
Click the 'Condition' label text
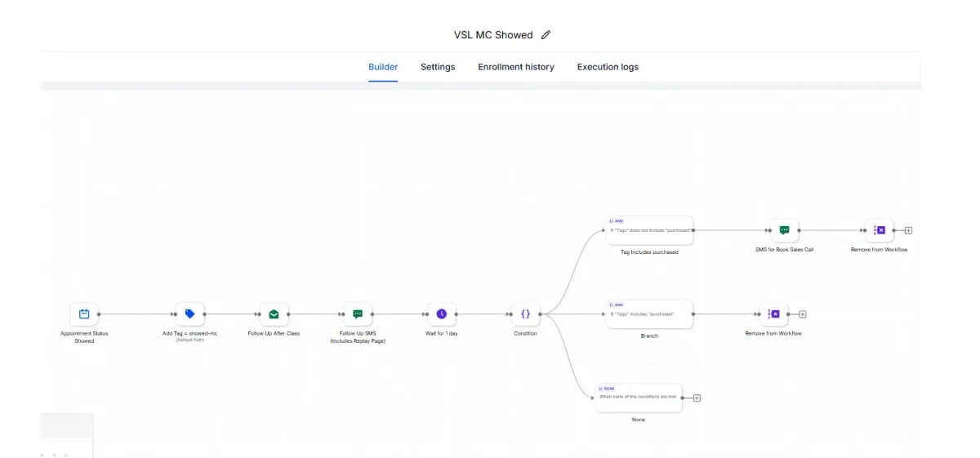coord(525,333)
